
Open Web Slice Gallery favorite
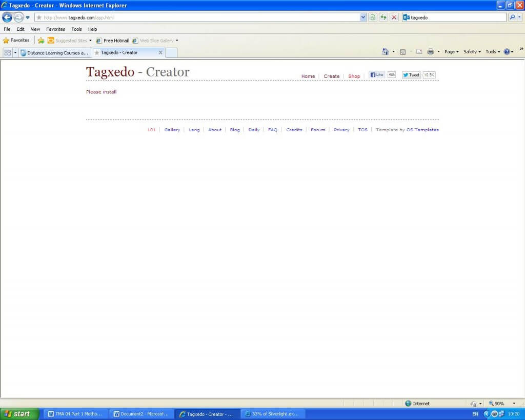point(153,41)
